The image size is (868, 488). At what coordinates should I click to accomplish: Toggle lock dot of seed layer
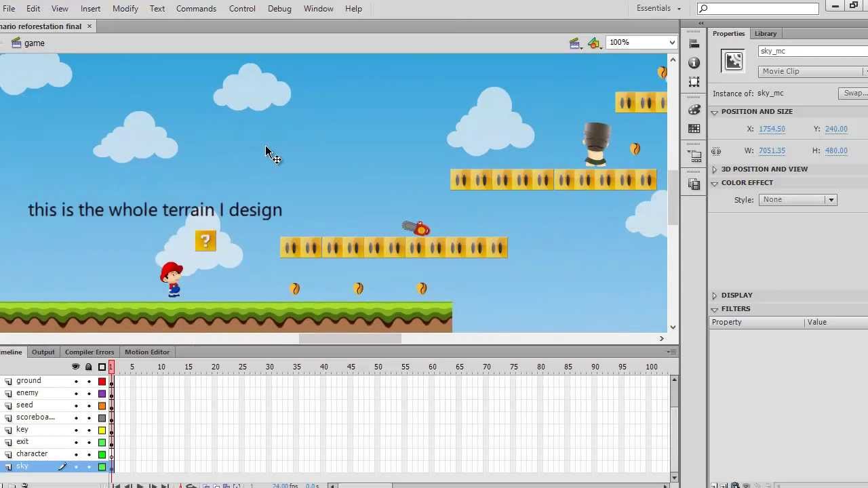(89, 406)
